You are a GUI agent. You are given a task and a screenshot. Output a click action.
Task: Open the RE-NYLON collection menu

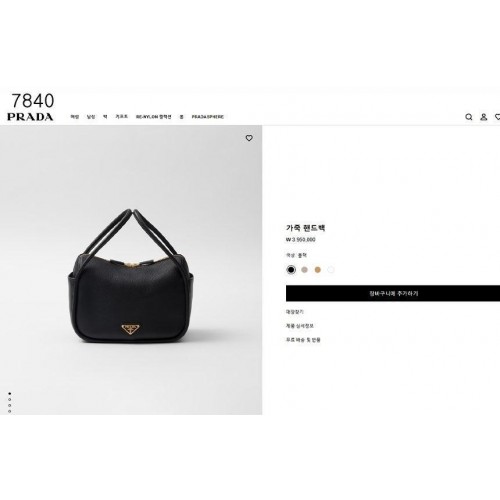[x=154, y=117]
